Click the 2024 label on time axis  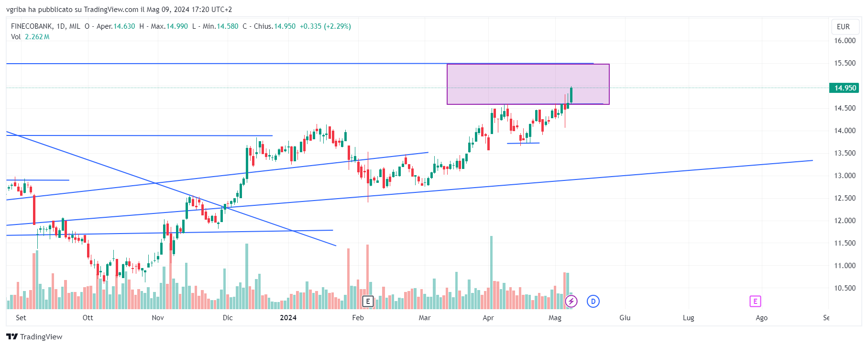coord(288,318)
